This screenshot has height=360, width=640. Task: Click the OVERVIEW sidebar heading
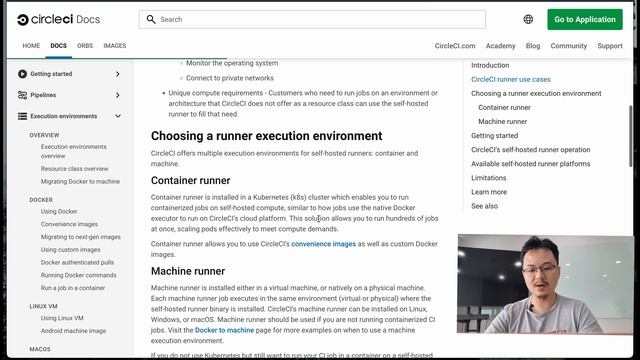click(44, 135)
